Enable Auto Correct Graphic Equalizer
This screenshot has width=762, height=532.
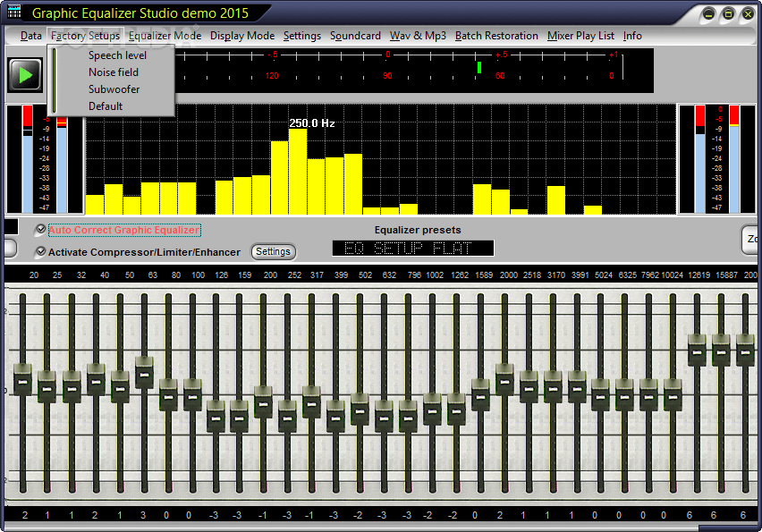pos(39,230)
